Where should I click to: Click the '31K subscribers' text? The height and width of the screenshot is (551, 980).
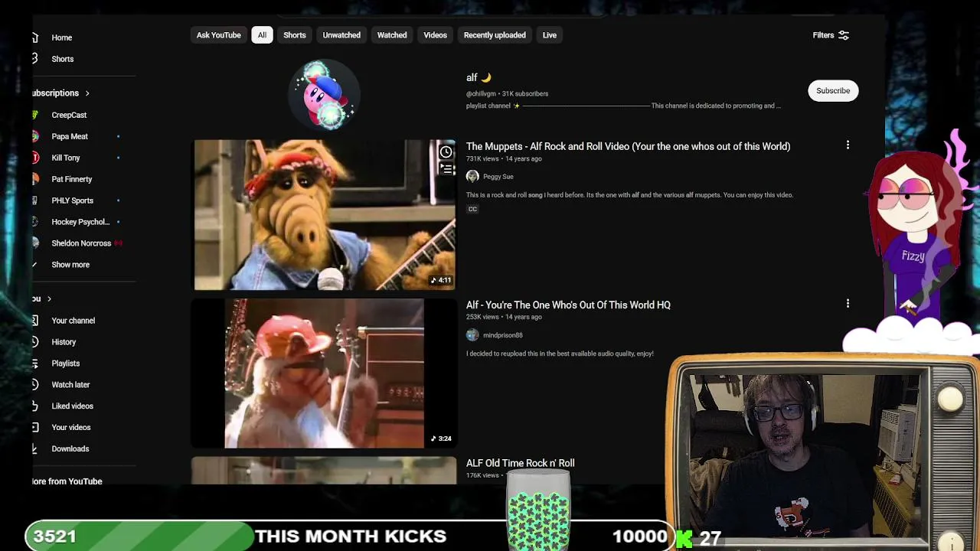point(525,94)
